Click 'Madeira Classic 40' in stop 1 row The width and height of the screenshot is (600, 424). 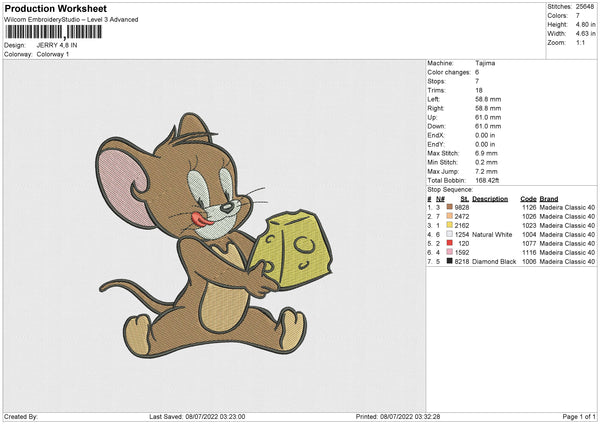(567, 207)
